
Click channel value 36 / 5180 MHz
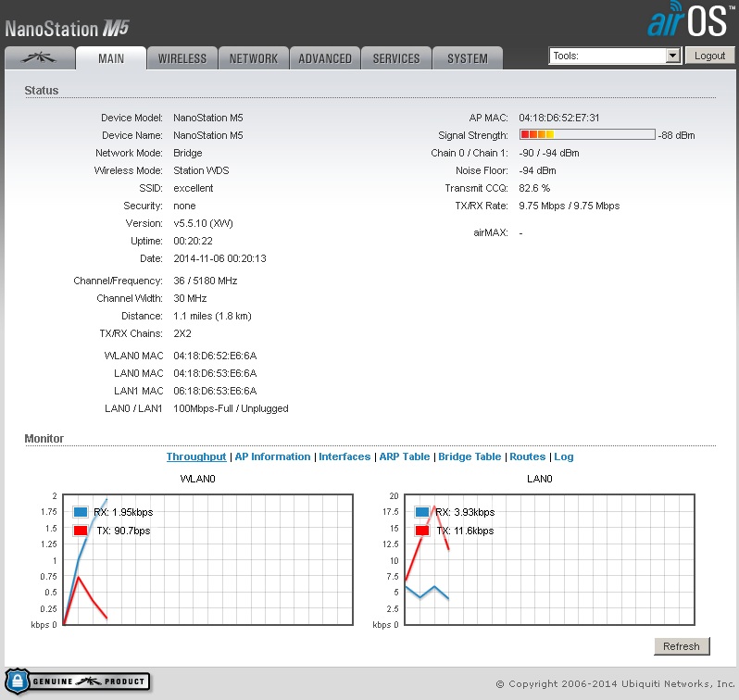click(205, 281)
